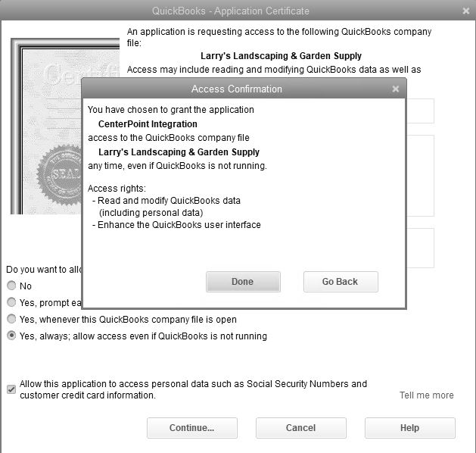Toggle the allow personal data access checkbox
Viewport: 476px width, 453px height.
pyautogui.click(x=11, y=389)
